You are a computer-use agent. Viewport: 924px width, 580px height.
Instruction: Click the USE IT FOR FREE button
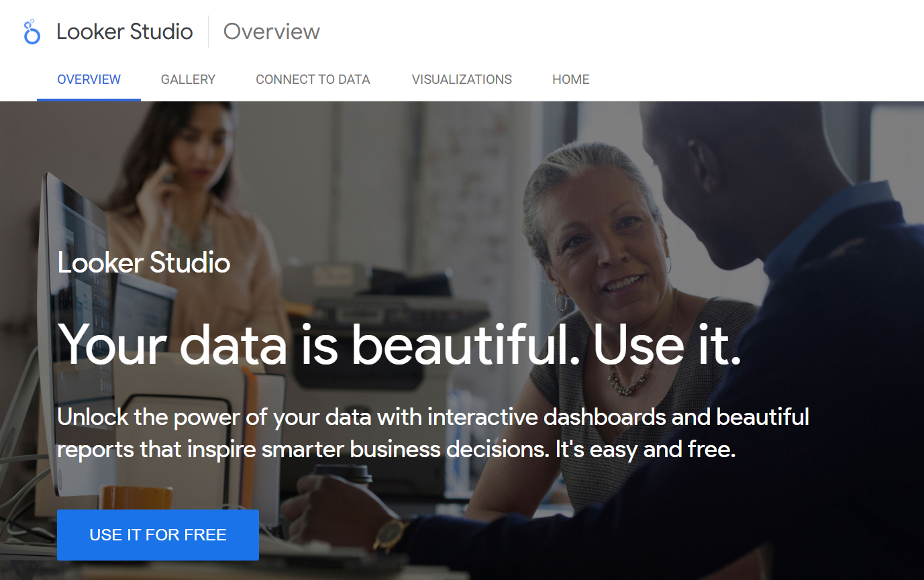pos(158,535)
